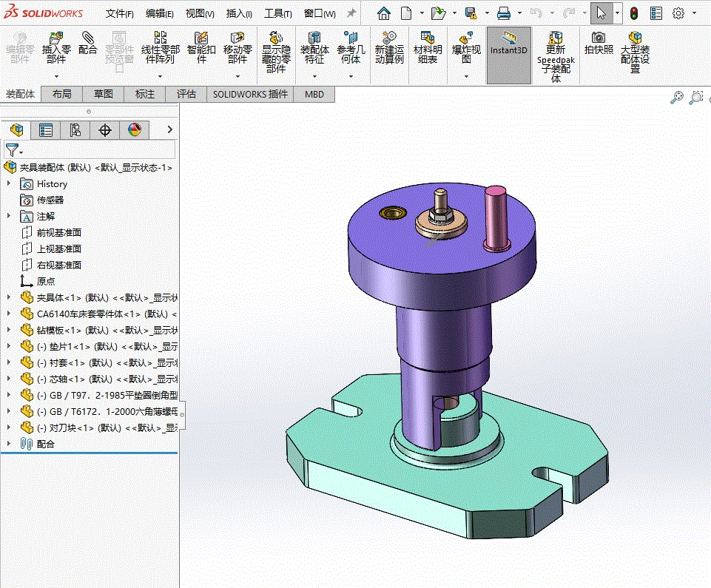Screen dimensions: 711x588
Task: Open the 材料明细表 (Bill of Materials) tool
Action: (x=427, y=48)
